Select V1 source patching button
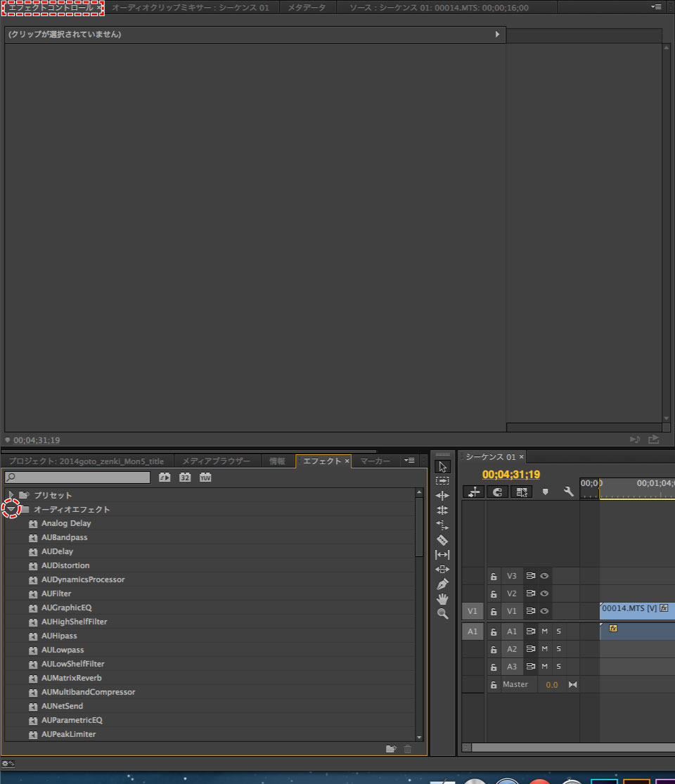Screen dimensions: 675x784 click(472, 611)
